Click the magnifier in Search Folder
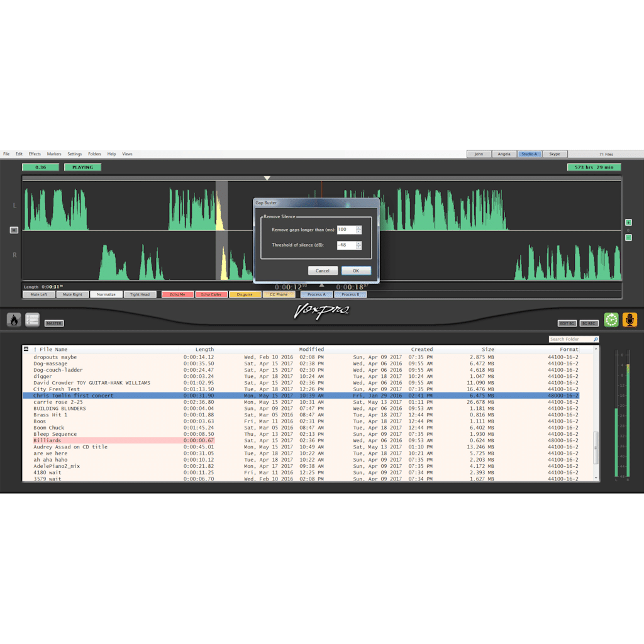The height and width of the screenshot is (644, 644). point(596,339)
